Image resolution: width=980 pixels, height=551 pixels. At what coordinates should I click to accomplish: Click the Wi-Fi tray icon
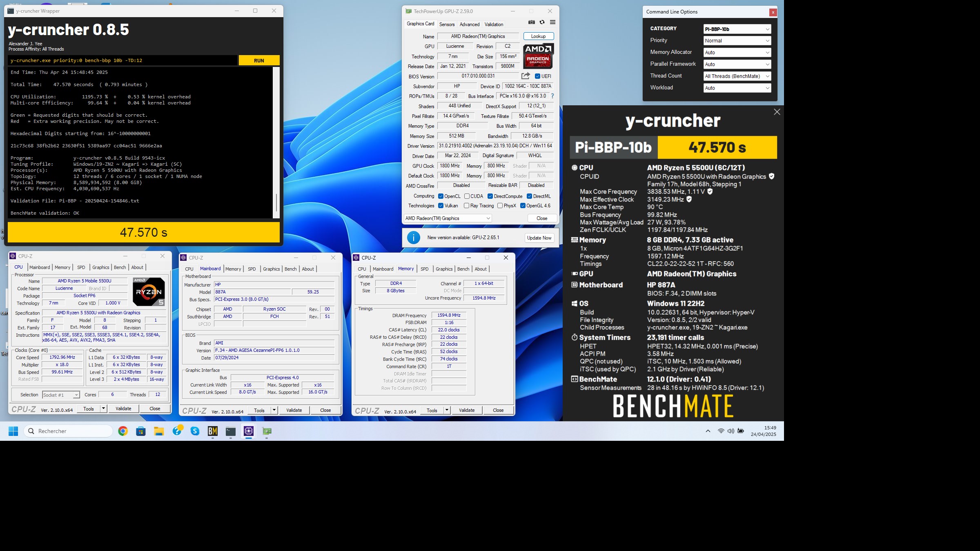tap(721, 431)
